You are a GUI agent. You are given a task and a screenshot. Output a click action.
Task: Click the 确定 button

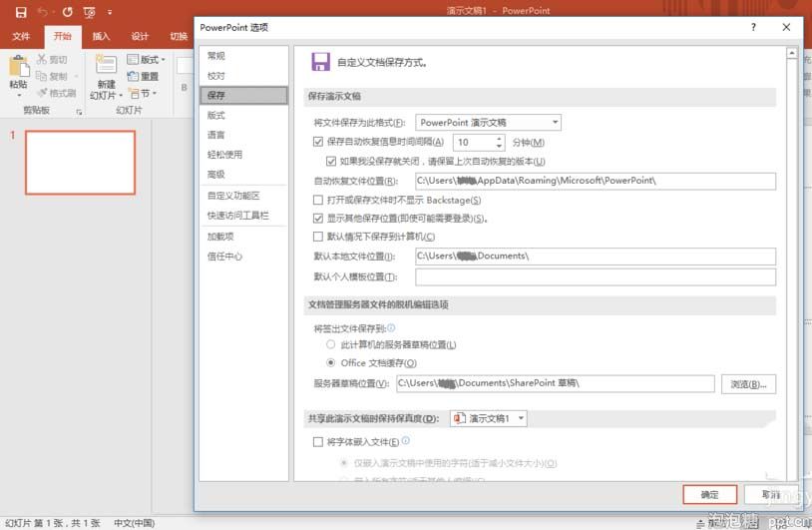(709, 495)
